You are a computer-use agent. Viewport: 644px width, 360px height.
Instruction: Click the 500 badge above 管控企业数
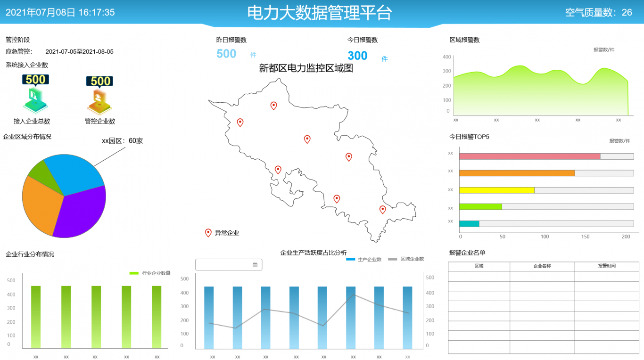pos(100,82)
